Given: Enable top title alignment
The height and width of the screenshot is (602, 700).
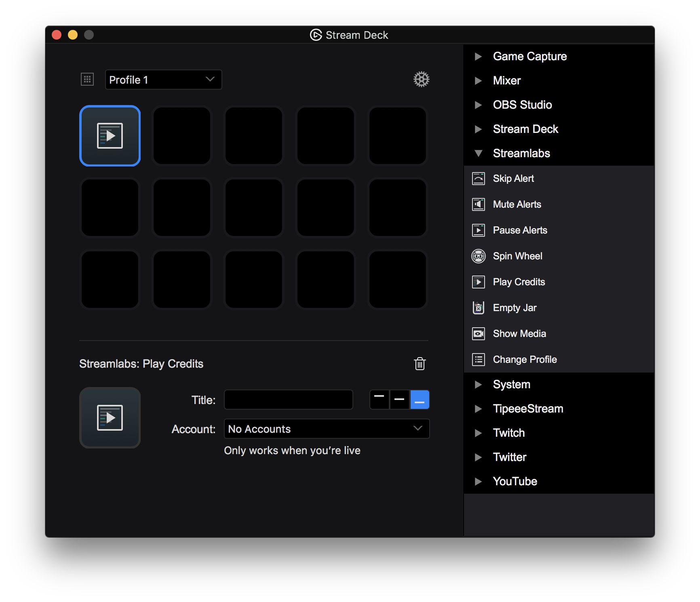Looking at the screenshot, I should [x=379, y=399].
